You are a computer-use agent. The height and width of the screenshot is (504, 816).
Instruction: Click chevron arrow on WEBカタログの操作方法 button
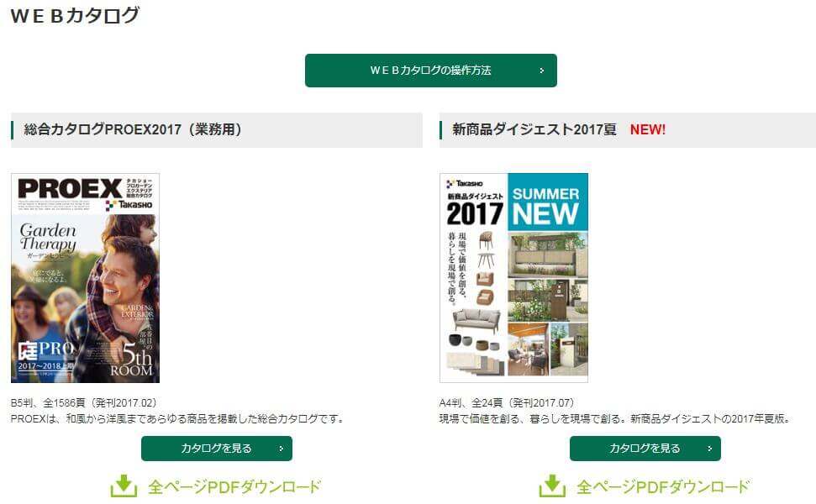(x=542, y=71)
